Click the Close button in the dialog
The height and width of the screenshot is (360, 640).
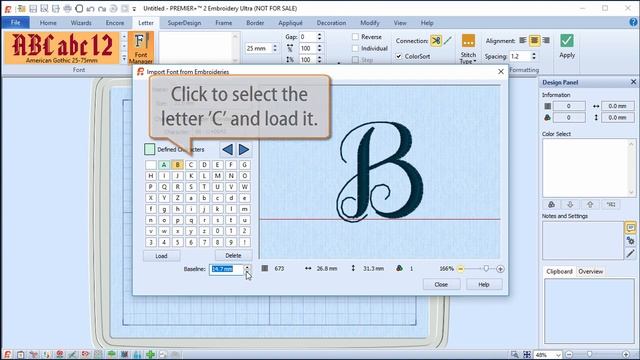441,284
